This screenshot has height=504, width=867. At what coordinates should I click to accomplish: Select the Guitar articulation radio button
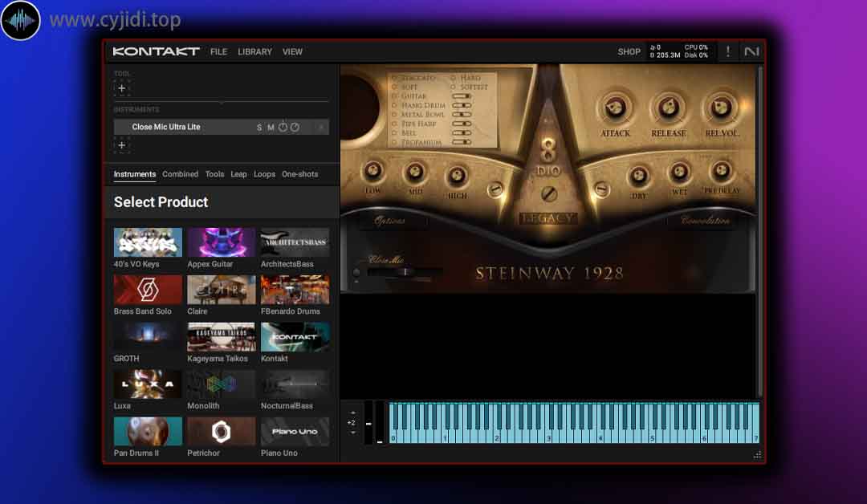point(395,96)
